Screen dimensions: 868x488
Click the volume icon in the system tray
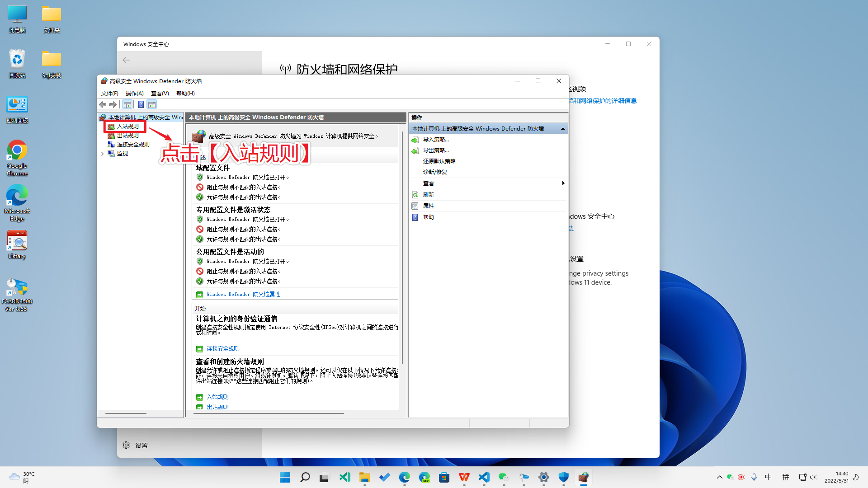tap(813, 478)
